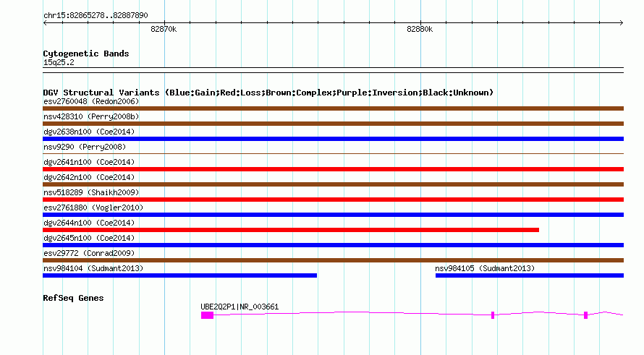This screenshot has width=644, height=355.
Task: Select the RefSeq Genes track title
Action: (x=73, y=298)
